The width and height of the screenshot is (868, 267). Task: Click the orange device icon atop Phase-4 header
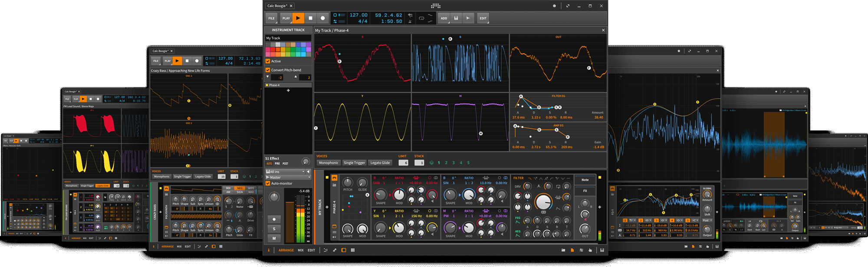(x=334, y=178)
